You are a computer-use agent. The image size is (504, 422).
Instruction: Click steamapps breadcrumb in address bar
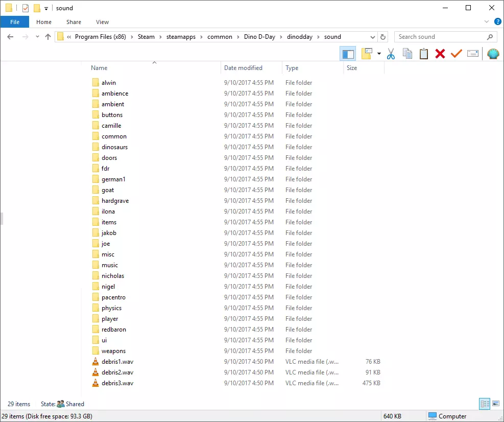[181, 37]
